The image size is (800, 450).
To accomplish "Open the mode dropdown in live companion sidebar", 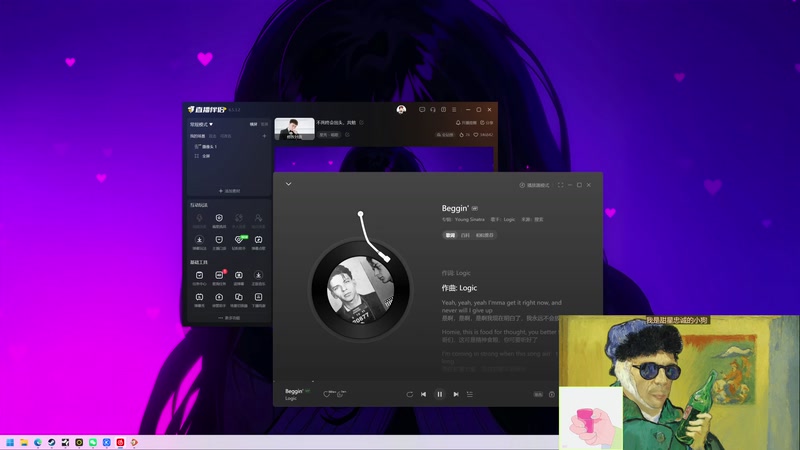I will point(201,124).
